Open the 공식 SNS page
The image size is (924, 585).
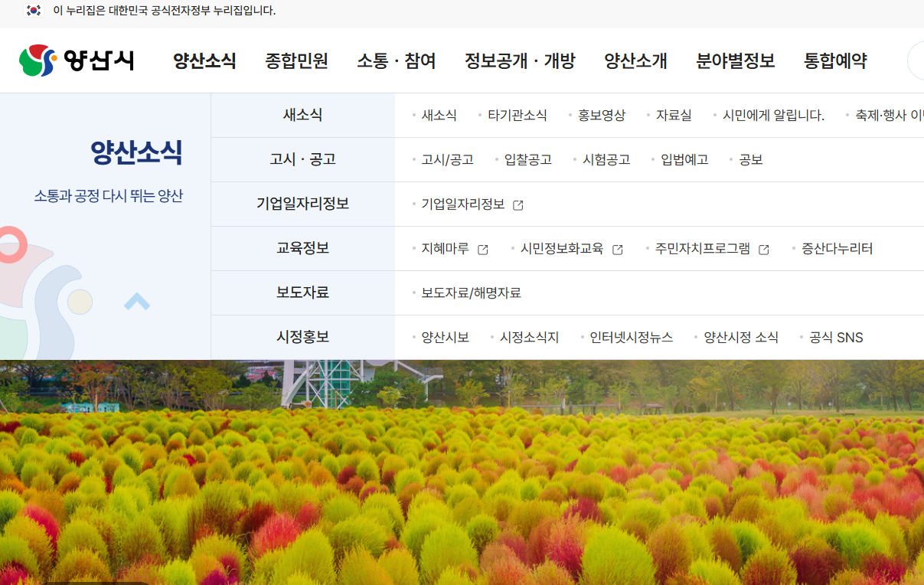tap(834, 337)
